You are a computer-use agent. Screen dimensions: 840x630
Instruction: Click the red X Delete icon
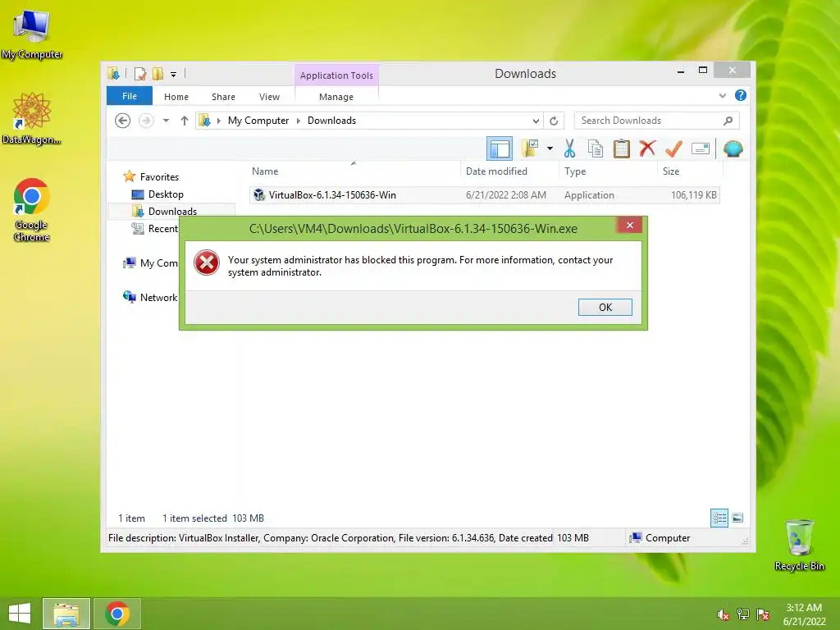647,148
